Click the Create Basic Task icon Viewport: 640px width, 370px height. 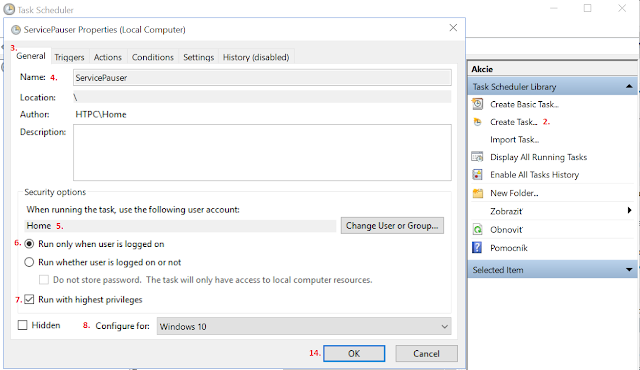(477, 104)
